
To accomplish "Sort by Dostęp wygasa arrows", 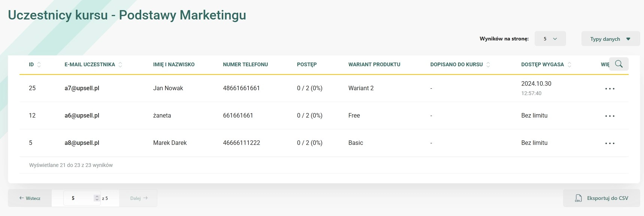I will point(569,64).
